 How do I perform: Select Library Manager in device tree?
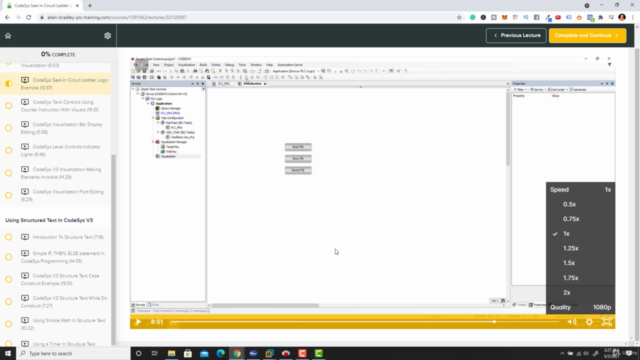171,109
